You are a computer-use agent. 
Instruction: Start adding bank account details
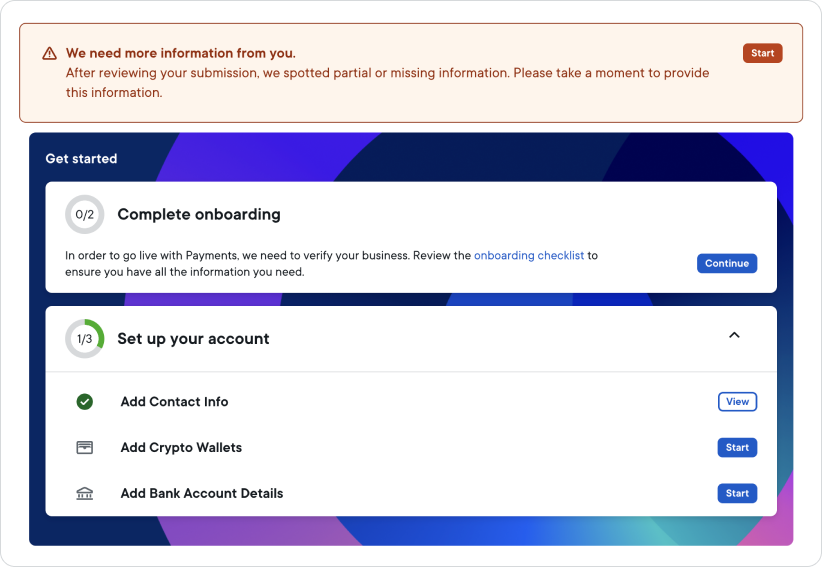737,493
